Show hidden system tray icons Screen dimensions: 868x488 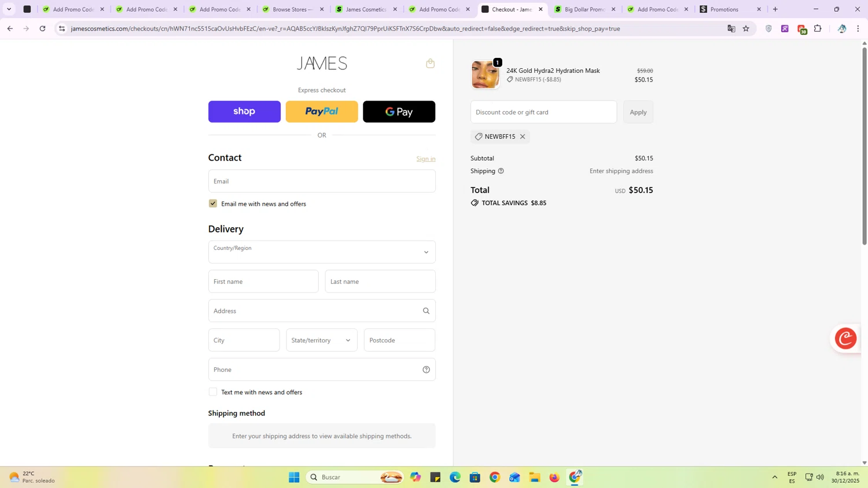point(775,477)
